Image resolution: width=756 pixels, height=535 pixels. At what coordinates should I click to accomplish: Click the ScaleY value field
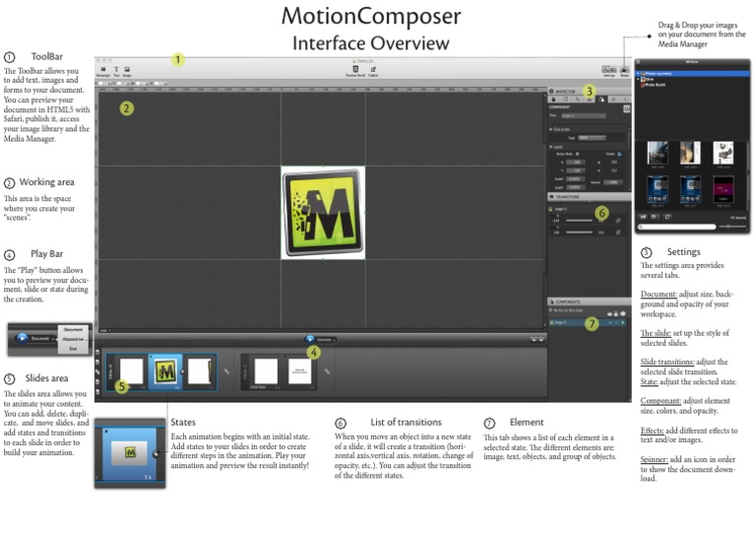[x=576, y=187]
